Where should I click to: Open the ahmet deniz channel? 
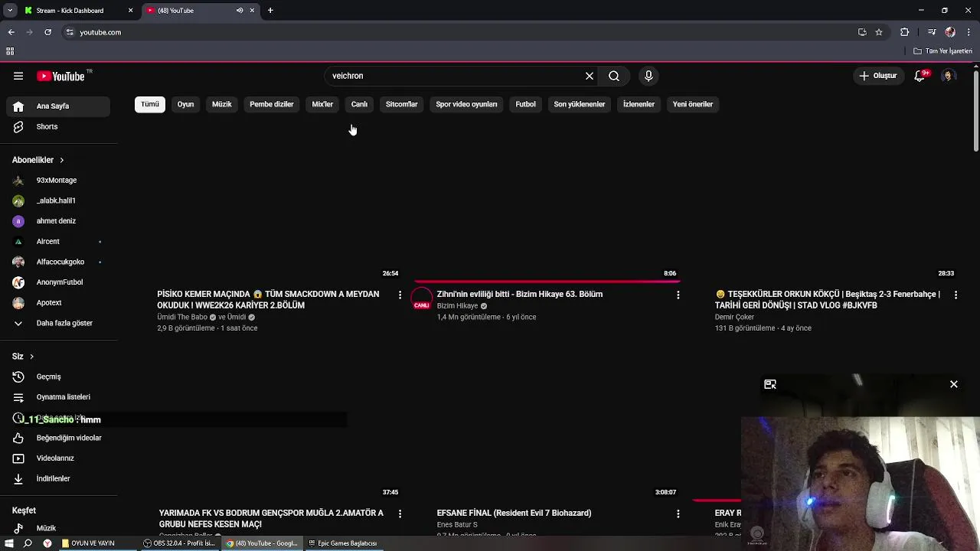(58, 221)
